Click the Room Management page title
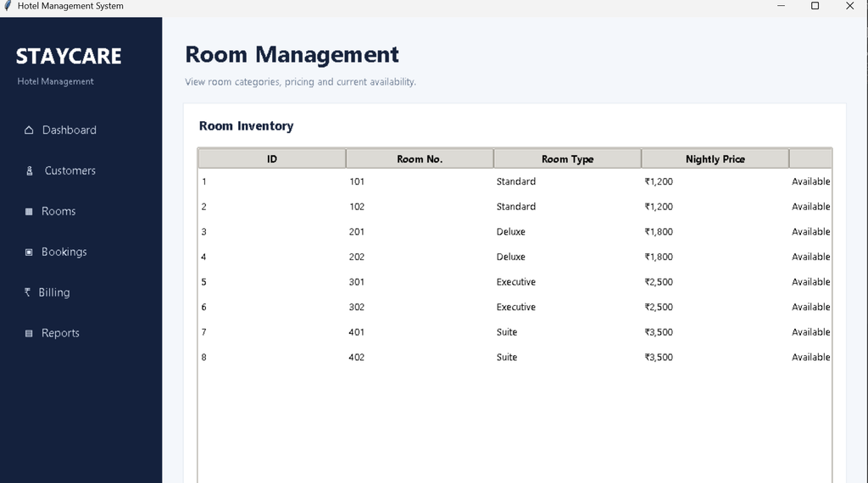 [x=292, y=55]
